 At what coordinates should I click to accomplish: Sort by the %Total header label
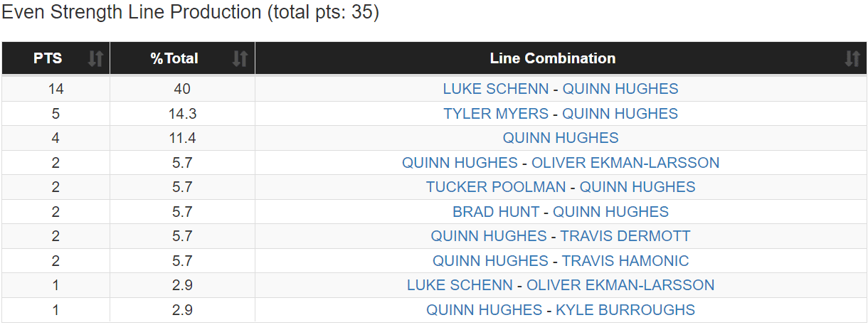pyautogui.click(x=174, y=59)
